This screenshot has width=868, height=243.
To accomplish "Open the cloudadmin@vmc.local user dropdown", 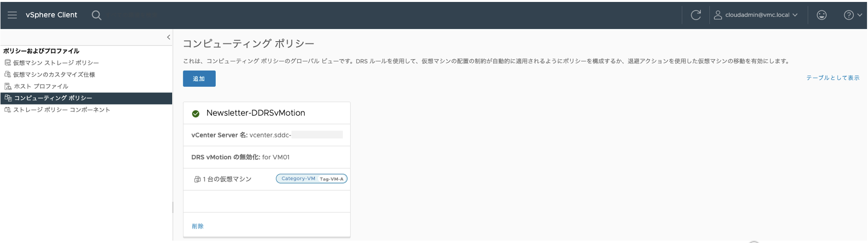I will click(x=755, y=15).
